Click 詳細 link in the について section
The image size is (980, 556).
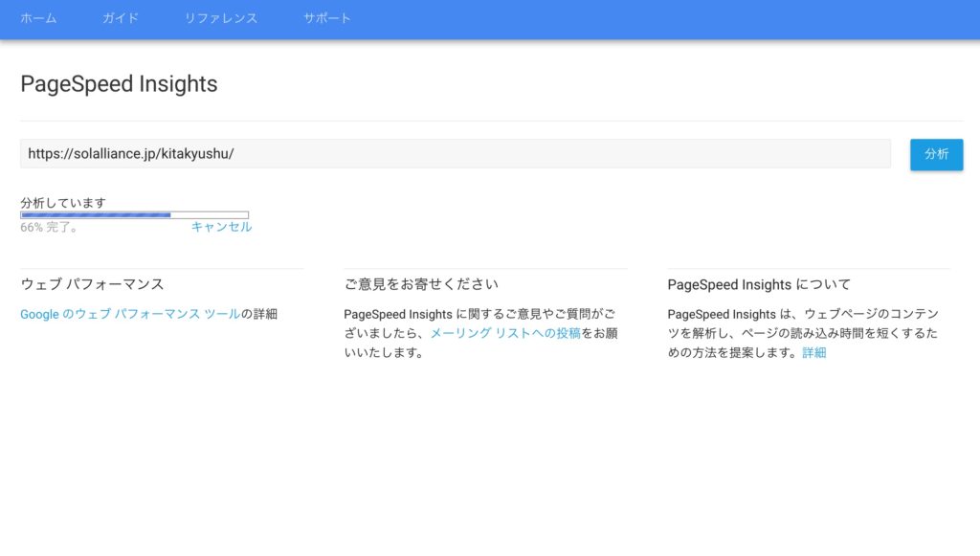(814, 352)
